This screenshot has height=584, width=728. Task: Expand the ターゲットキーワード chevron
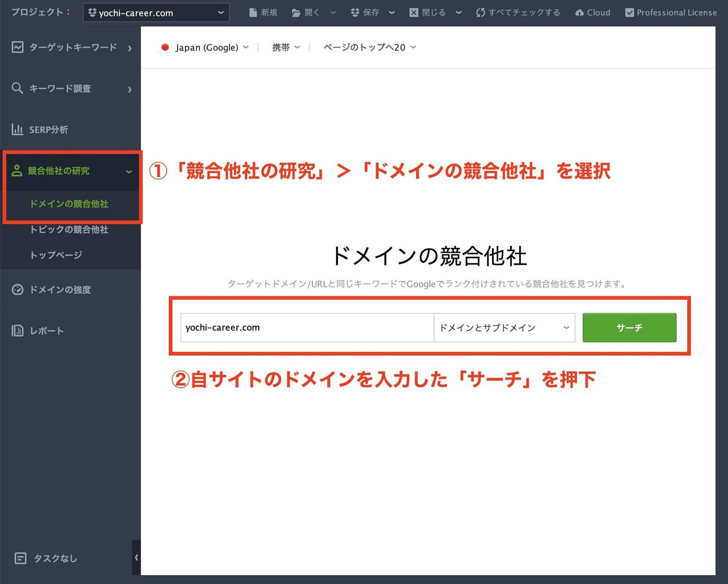click(x=129, y=48)
